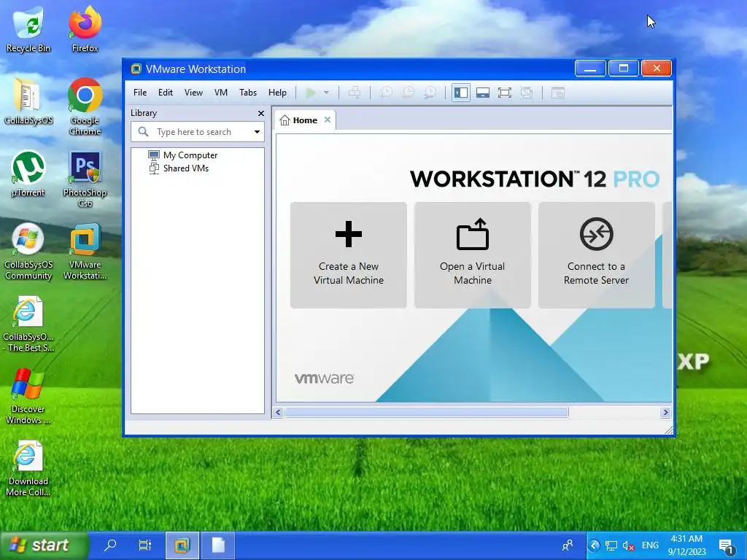Select the Discover Windows desktop icon
Viewport: 747px width, 560px height.
coord(28,396)
